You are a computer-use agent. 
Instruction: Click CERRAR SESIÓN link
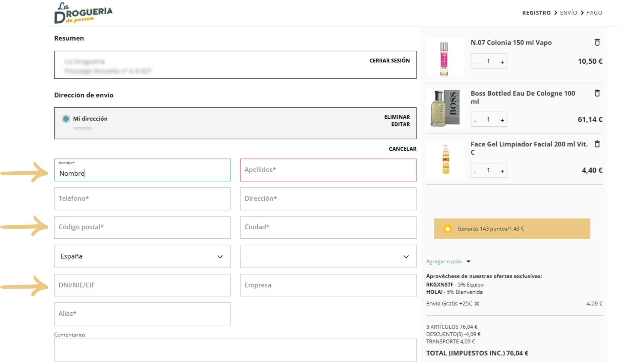(x=389, y=61)
